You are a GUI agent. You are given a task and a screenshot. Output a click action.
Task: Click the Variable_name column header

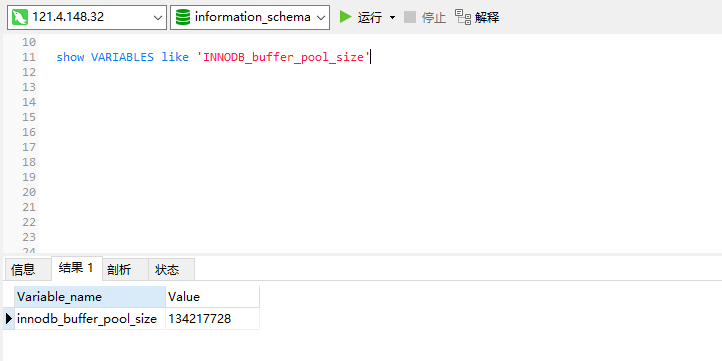coord(90,297)
